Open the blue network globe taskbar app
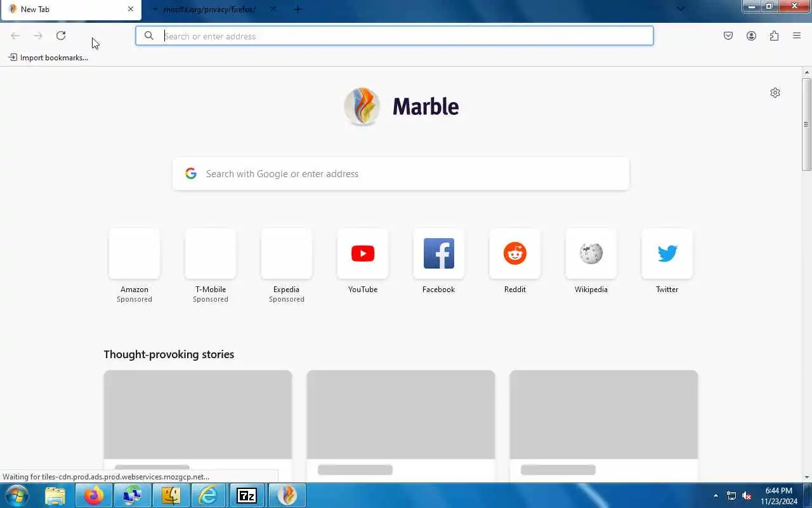 133,495
